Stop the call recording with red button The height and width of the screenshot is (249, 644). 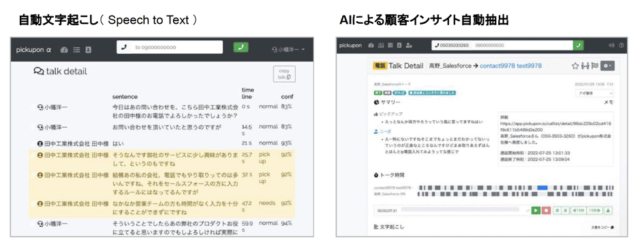coord(546,210)
